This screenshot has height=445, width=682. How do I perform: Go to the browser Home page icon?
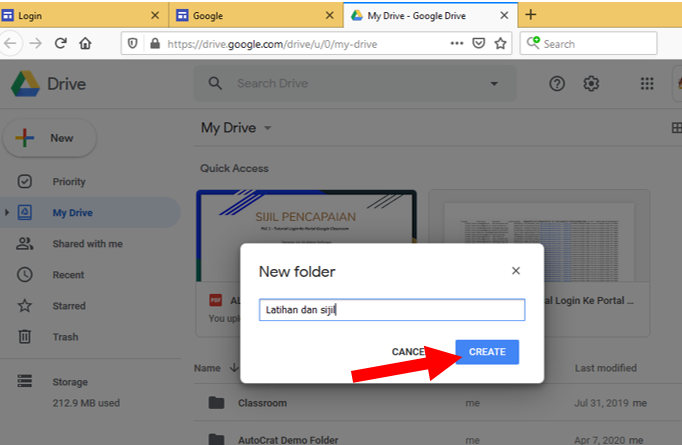pos(85,43)
